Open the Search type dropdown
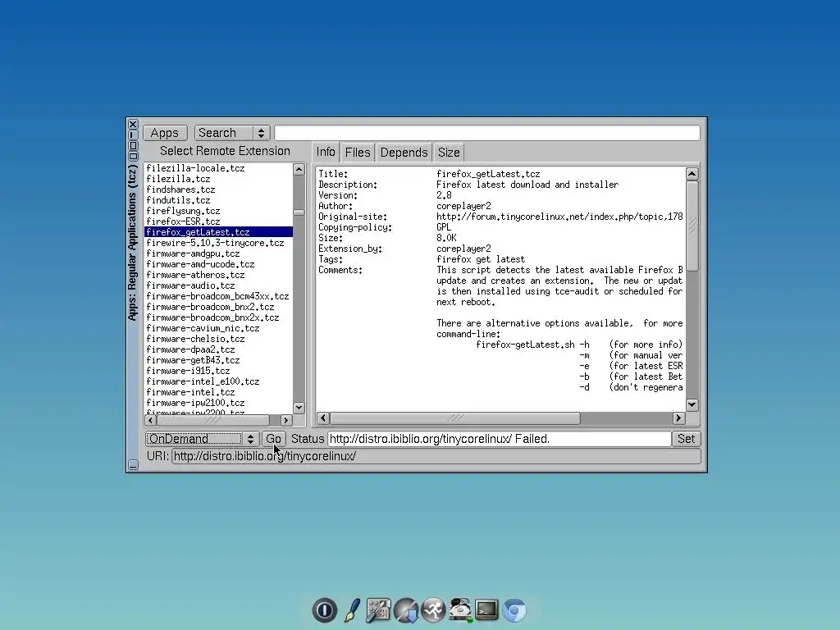The image size is (840, 630). click(x=232, y=133)
